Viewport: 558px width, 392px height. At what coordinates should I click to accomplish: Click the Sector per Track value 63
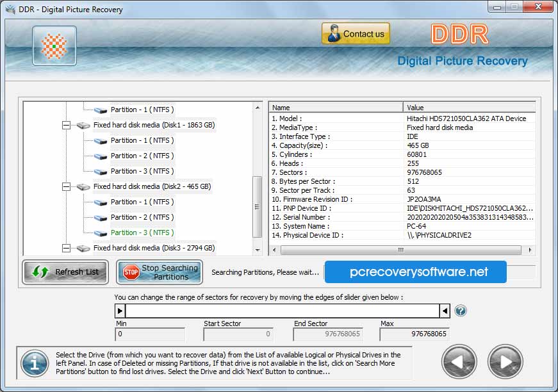(x=411, y=190)
